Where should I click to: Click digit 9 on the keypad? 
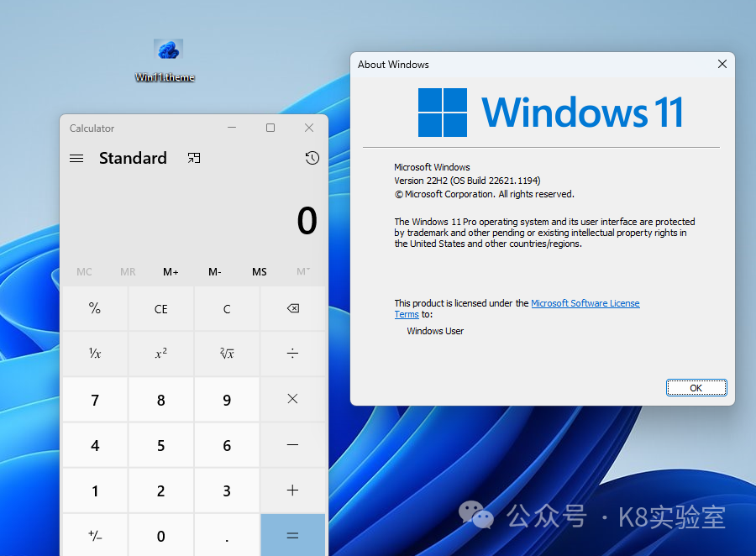click(x=227, y=399)
